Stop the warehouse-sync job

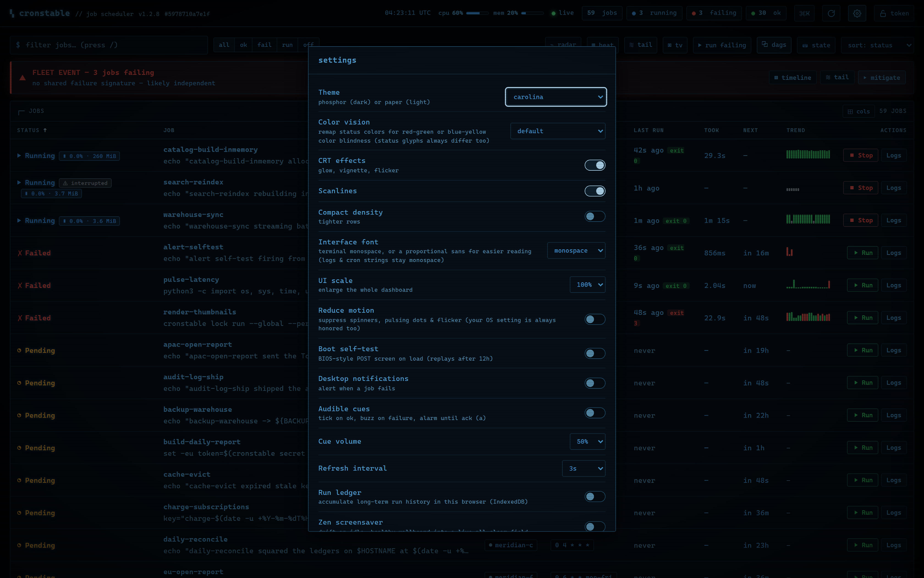tap(861, 220)
